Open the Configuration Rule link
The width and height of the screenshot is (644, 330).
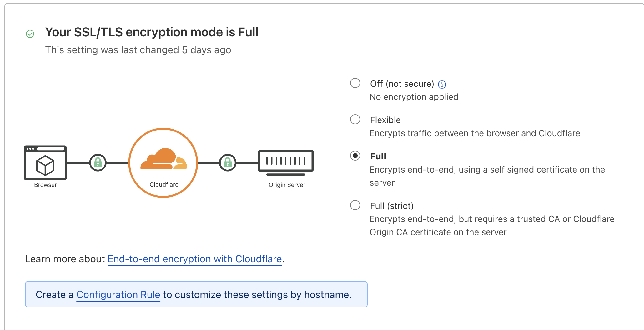118,295
